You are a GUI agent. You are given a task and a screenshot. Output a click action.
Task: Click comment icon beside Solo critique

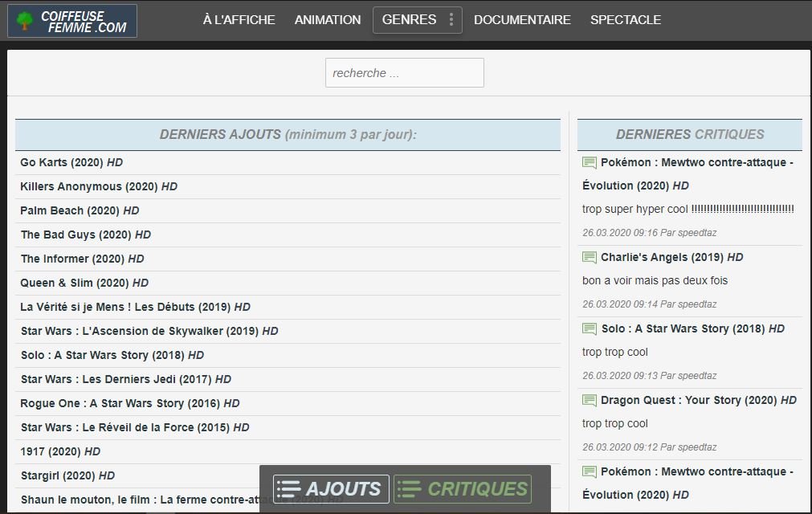click(x=590, y=328)
